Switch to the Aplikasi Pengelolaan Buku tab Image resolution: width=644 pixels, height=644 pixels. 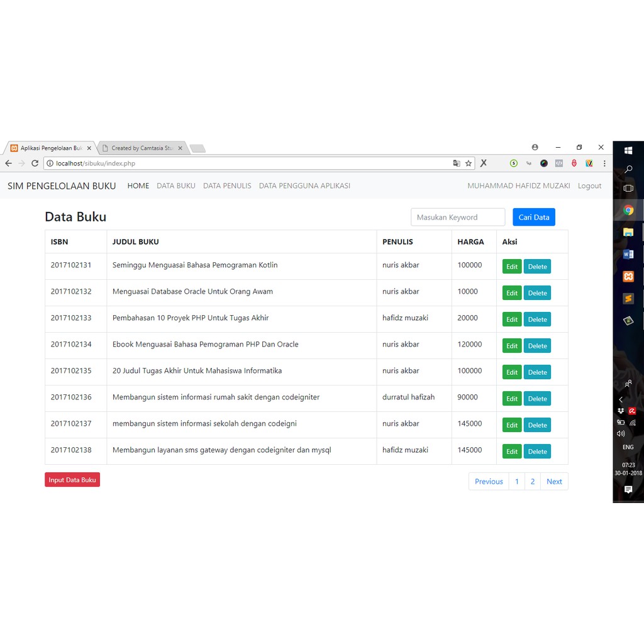click(52, 148)
